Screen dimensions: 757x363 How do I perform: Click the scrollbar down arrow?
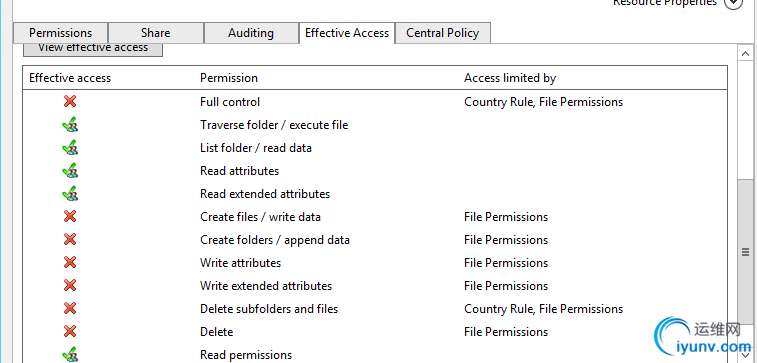(745, 356)
